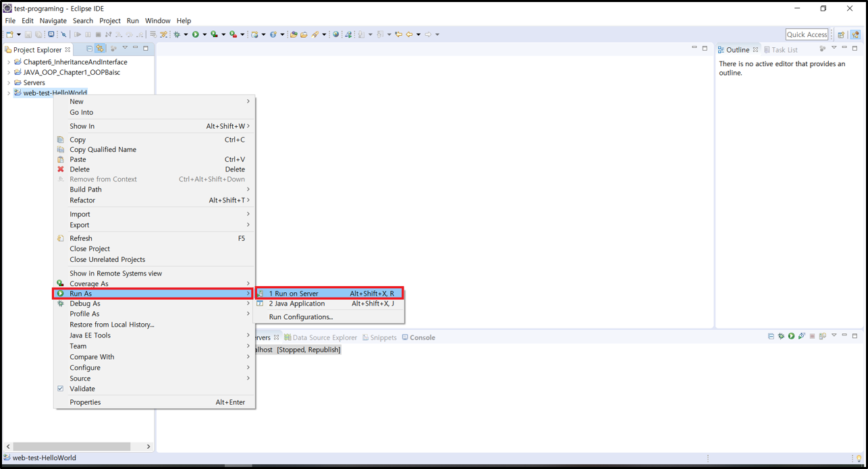The image size is (868, 469).
Task: Open Java EE Tools submenu
Action: (155, 335)
